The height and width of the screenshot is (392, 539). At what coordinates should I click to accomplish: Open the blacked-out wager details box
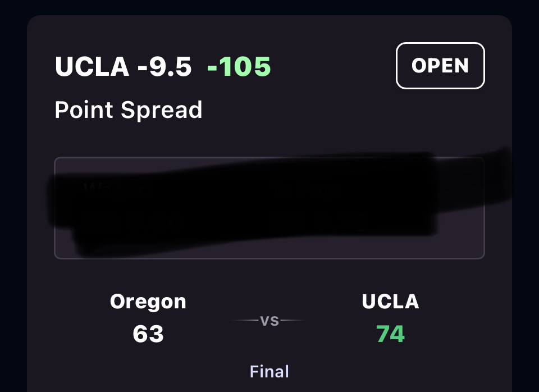pos(269,208)
